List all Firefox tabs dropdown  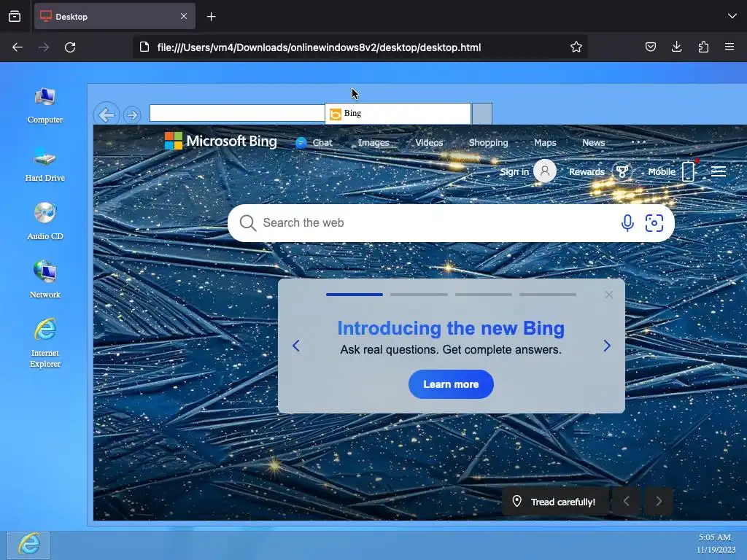pos(732,16)
